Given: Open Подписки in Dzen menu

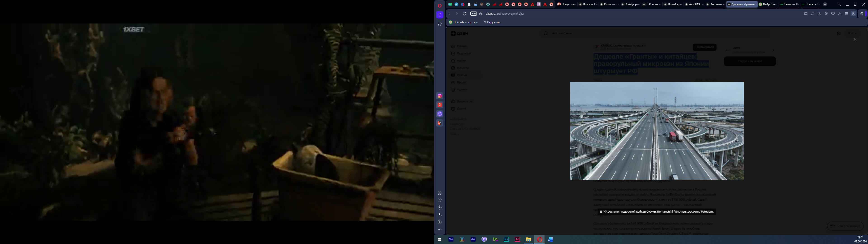Looking at the screenshot, I should [461, 54].
